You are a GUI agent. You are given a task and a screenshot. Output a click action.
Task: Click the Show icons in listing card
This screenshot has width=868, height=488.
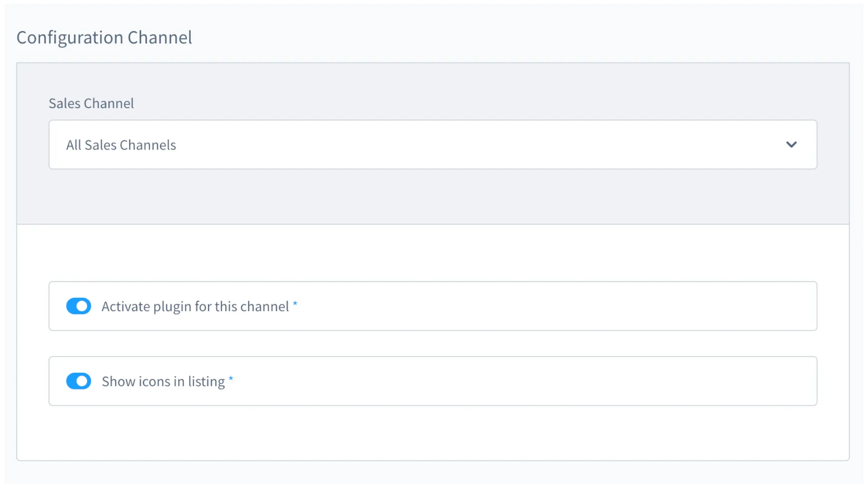(x=433, y=381)
